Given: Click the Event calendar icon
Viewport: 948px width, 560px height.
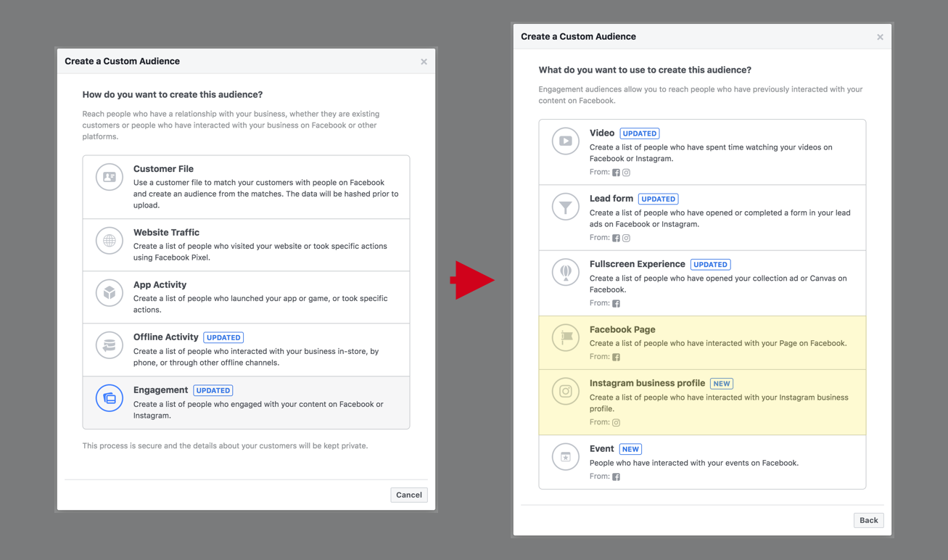Looking at the screenshot, I should point(566,457).
